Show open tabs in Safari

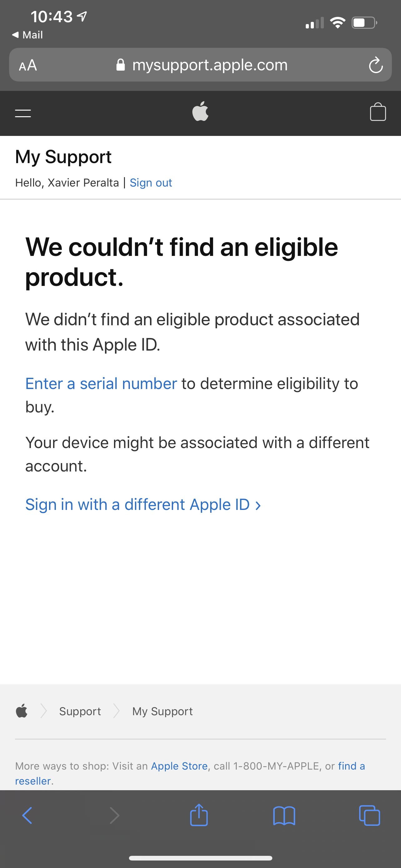click(369, 816)
